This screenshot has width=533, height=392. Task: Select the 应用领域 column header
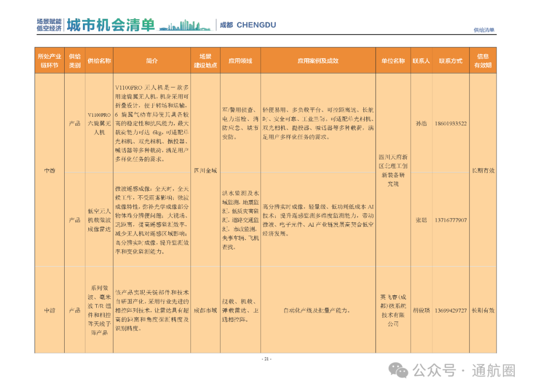[240, 61]
